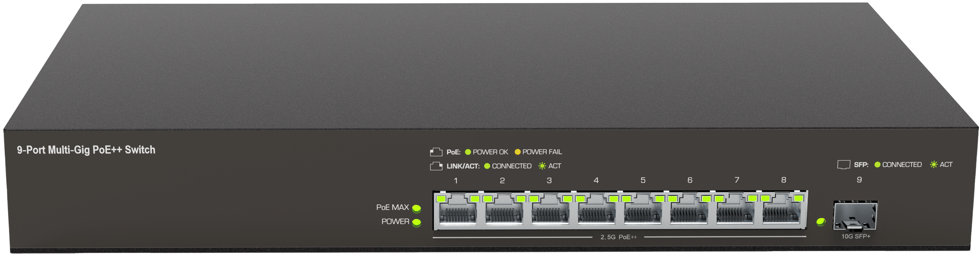980x256 pixels.
Task: Select RJ45 port 1
Action: click(x=458, y=210)
